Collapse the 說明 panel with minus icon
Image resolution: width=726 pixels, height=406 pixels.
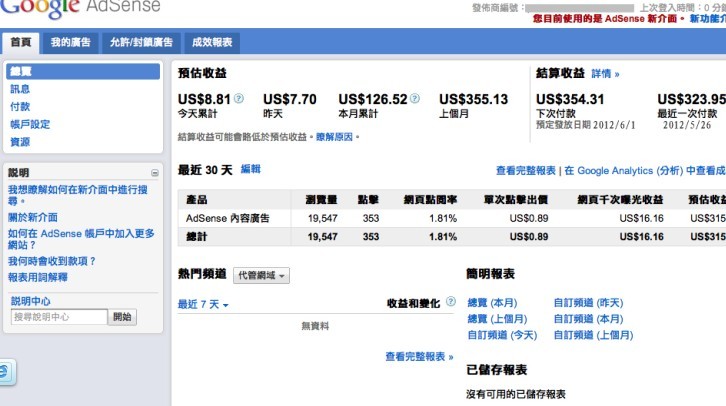click(x=155, y=173)
